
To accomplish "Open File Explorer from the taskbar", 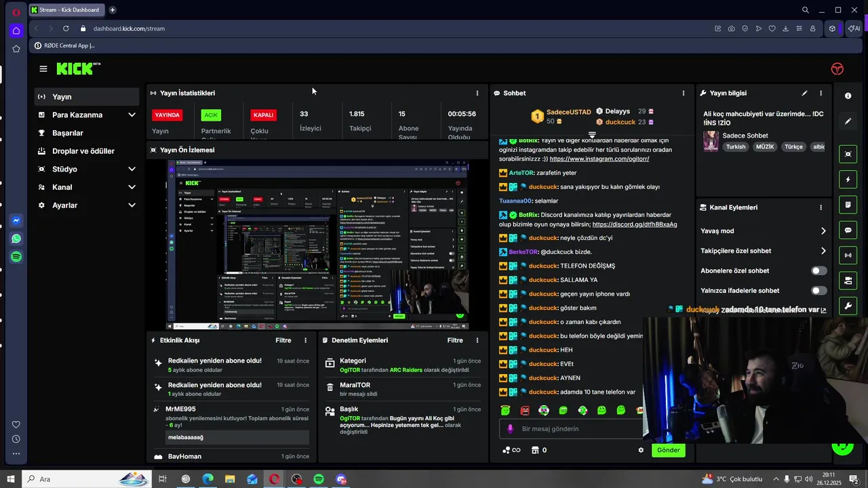I will pos(230,479).
